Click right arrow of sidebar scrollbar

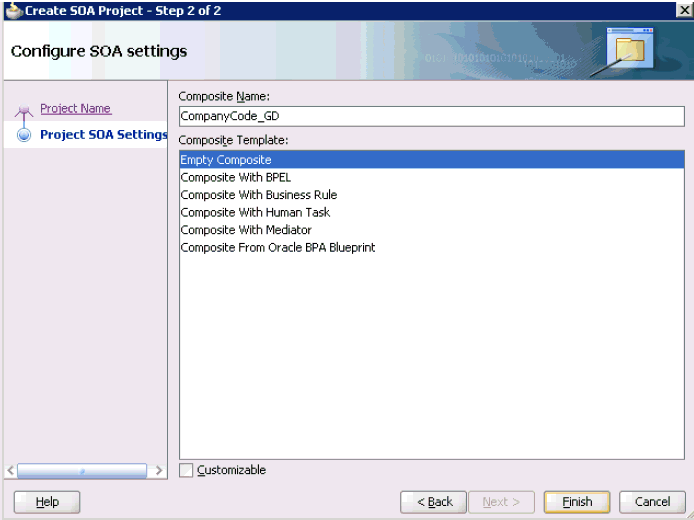[x=159, y=470]
